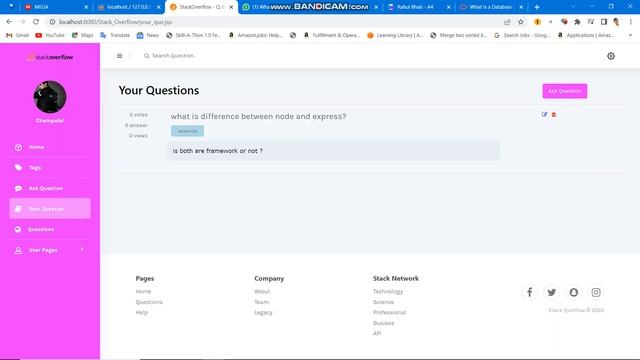Image resolution: width=640 pixels, height=360 pixels.
Task: Click the browser forward arrow
Action: [22, 22]
